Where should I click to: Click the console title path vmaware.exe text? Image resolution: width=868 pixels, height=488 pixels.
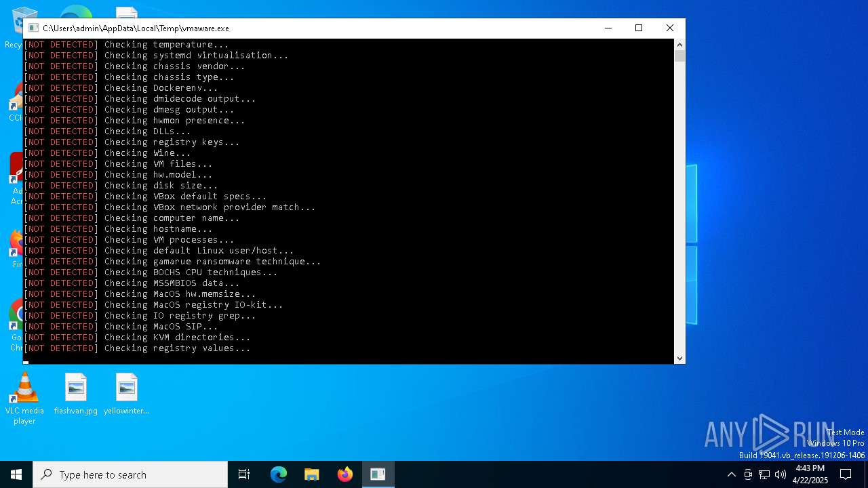(x=136, y=28)
